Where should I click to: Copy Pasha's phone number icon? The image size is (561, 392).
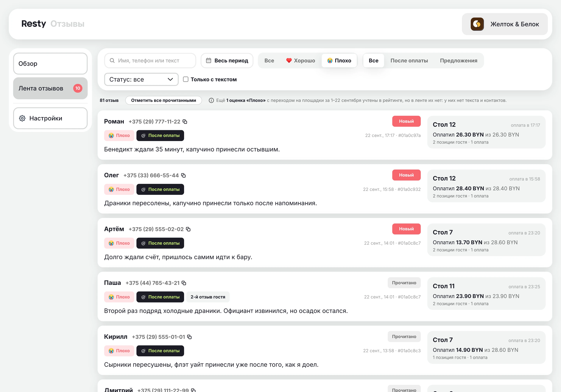(x=184, y=283)
